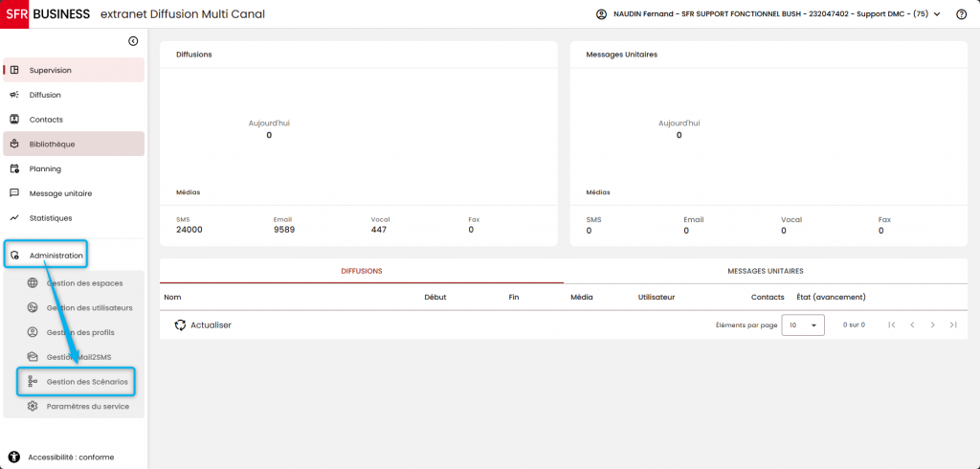Screen dimensions: 980x469
Task: Click the Messages Unitaires card title
Action: coord(621,55)
